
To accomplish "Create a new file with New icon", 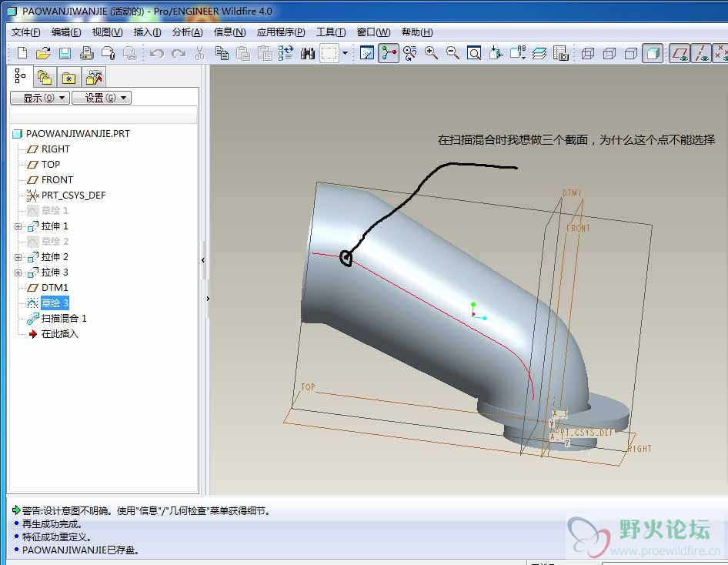I will (x=22, y=53).
